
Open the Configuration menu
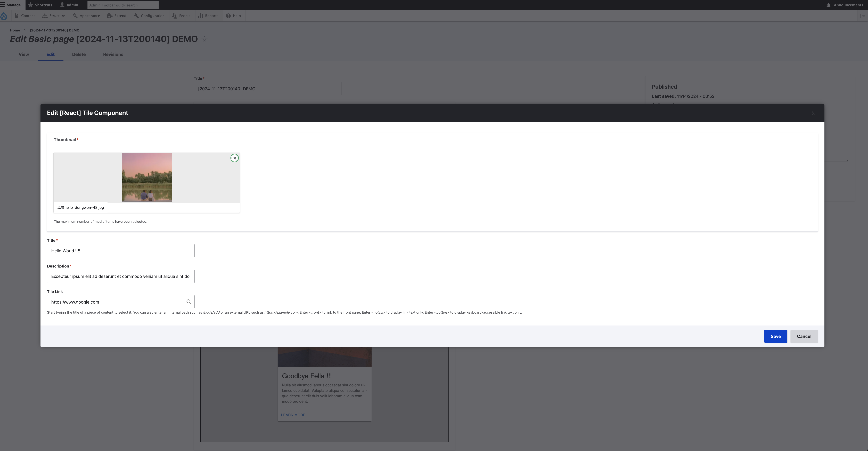[149, 16]
